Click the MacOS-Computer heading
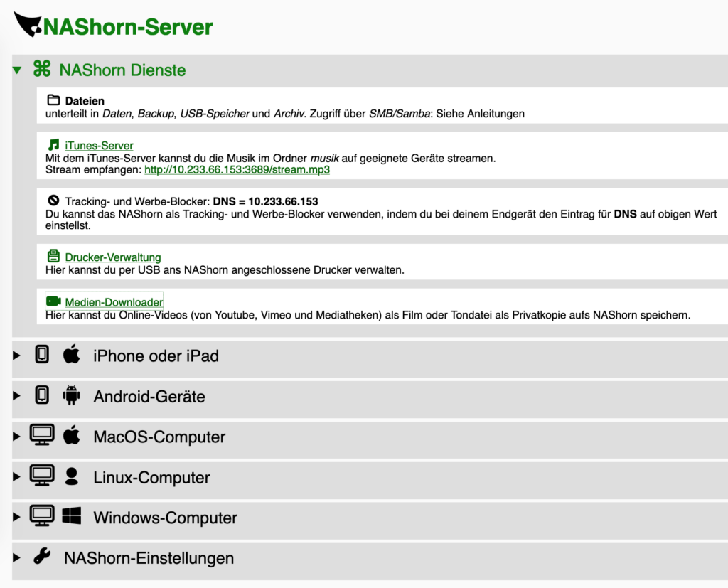The width and height of the screenshot is (728, 588). click(x=159, y=437)
